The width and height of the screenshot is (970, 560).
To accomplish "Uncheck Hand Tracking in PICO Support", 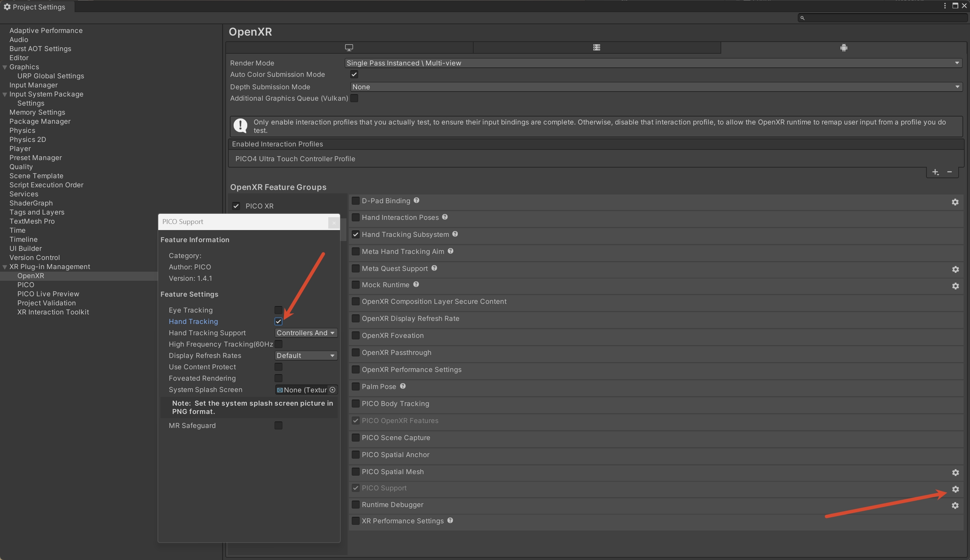I will coord(278,321).
